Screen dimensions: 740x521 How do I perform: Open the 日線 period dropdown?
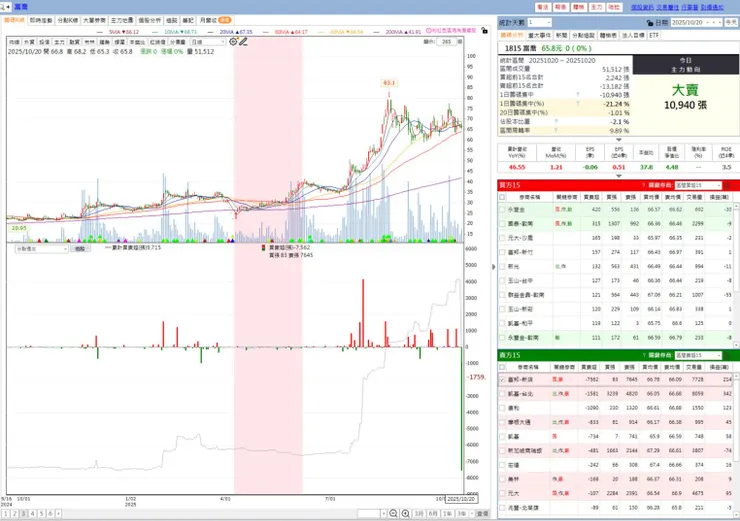pyautogui.click(x=208, y=42)
